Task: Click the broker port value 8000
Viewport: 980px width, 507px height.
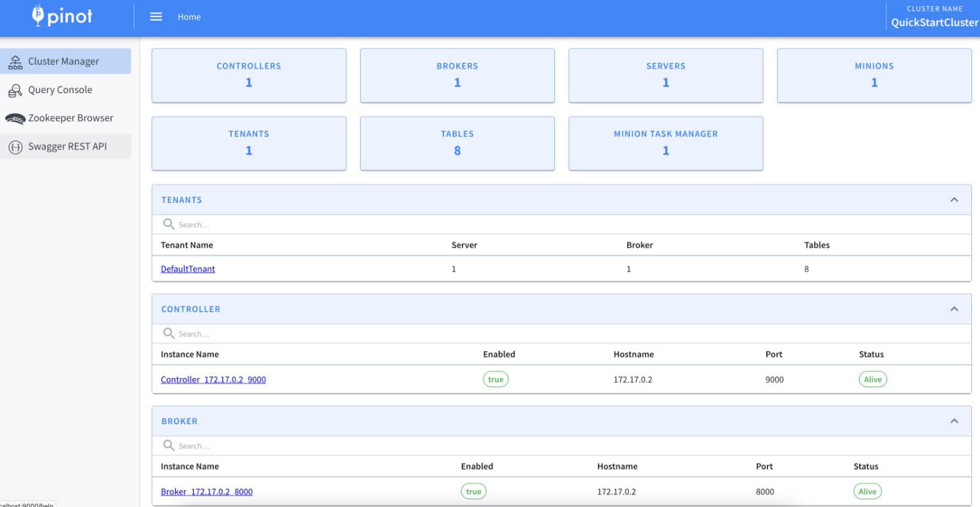Action: click(764, 492)
